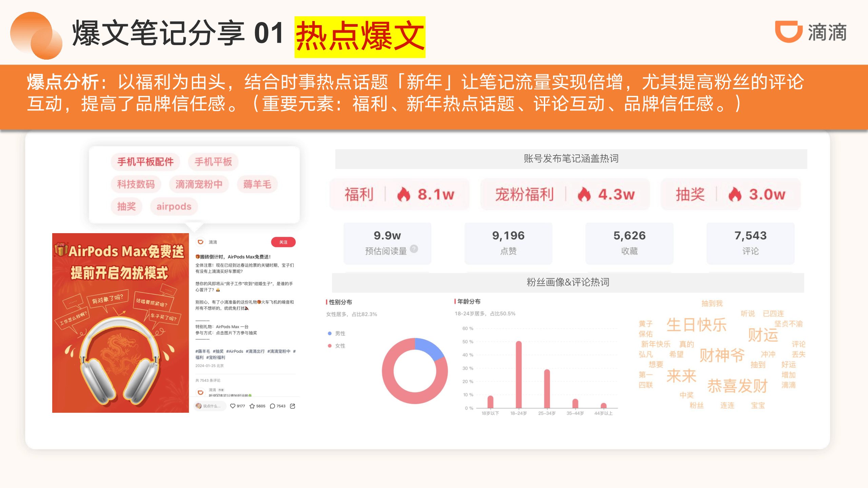Click 来来 in the word cloud
Viewport: 868px width, 488px height.
[x=681, y=376]
